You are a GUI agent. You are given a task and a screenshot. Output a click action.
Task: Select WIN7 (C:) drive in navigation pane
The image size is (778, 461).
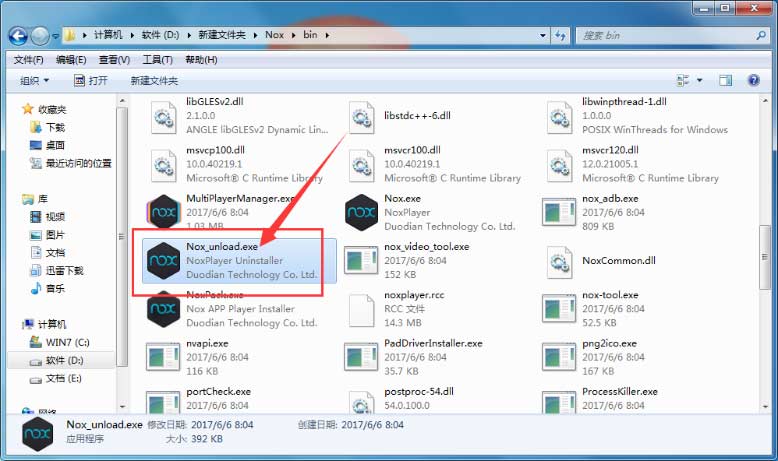pyautogui.click(x=67, y=342)
